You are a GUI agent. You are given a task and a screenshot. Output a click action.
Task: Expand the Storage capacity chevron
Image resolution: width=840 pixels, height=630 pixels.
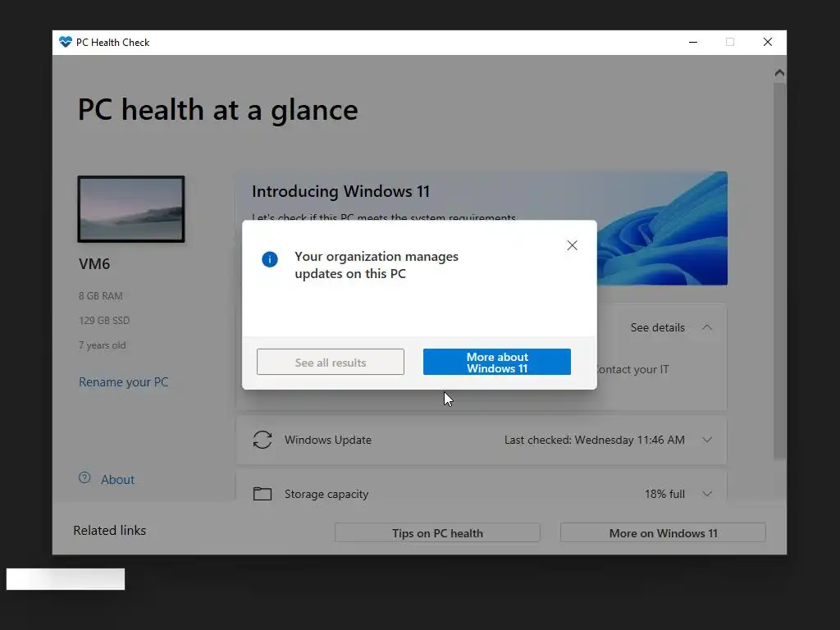click(707, 494)
